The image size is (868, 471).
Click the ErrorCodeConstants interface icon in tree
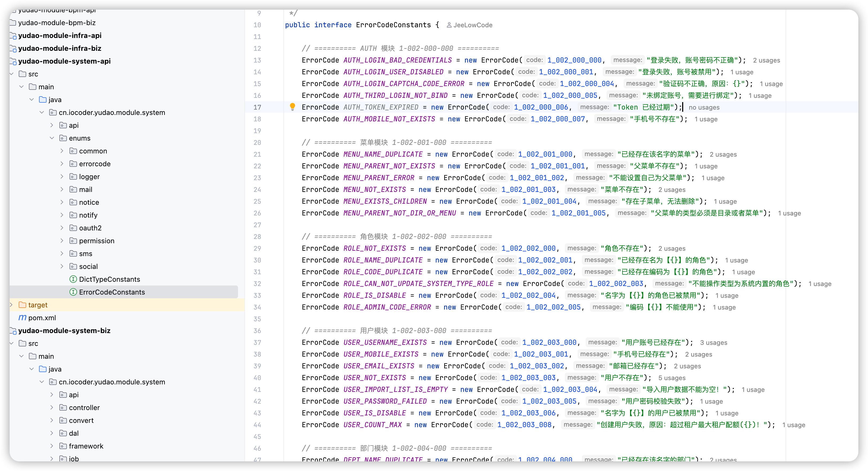coord(73,292)
